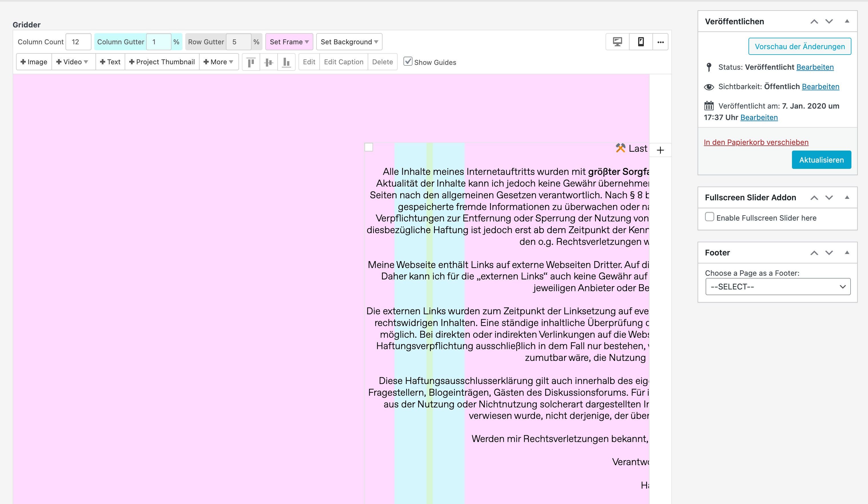The width and height of the screenshot is (868, 504).
Task: Align selected element to bottom
Action: pos(286,62)
